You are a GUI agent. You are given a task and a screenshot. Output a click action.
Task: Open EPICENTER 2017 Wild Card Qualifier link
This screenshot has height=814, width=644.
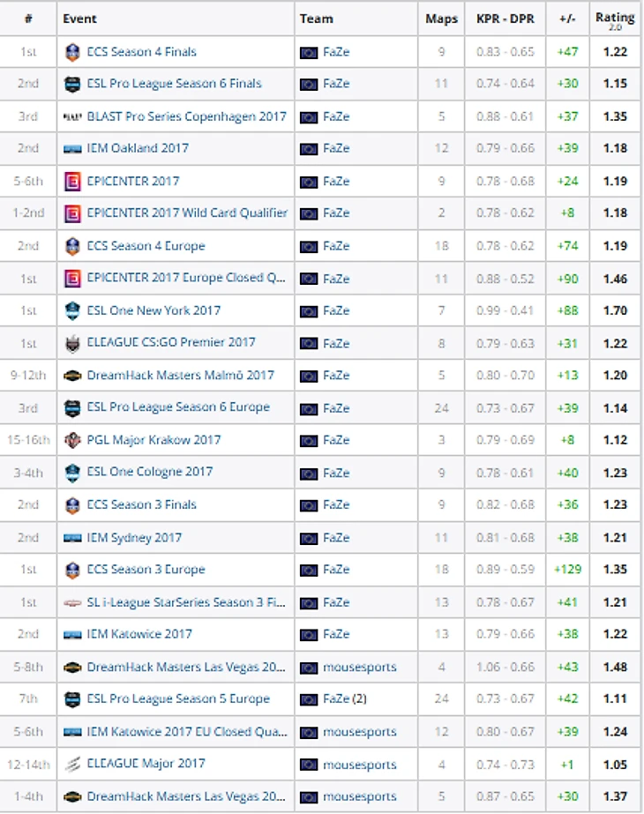pos(187,213)
